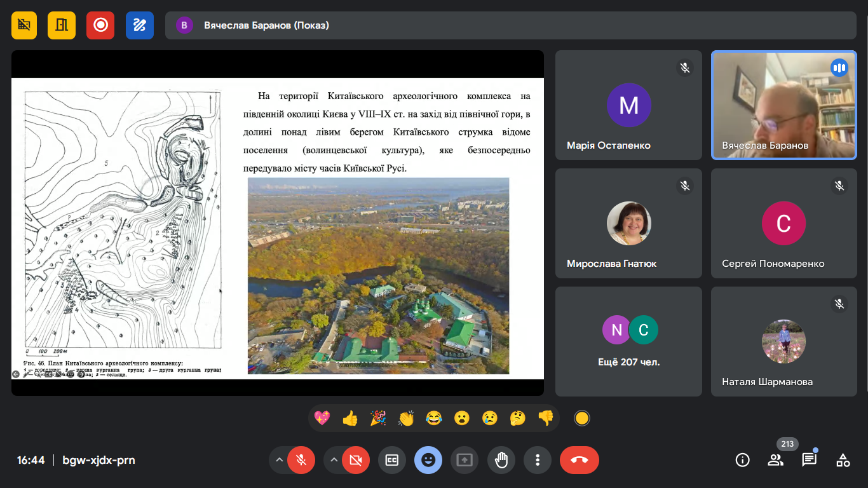868x488 pixels.
Task: Click muted mic icon on Наталя Шарманова
Action: coord(839,304)
